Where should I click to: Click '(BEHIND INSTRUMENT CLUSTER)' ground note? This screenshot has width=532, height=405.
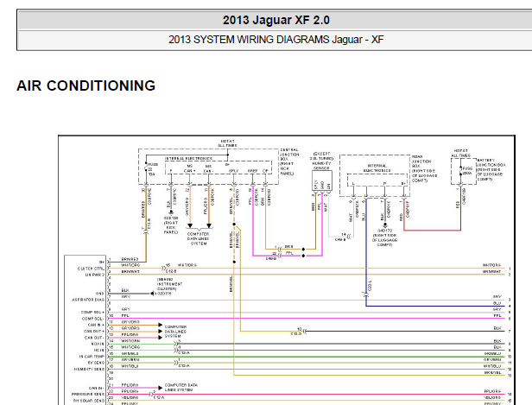pyautogui.click(x=169, y=284)
